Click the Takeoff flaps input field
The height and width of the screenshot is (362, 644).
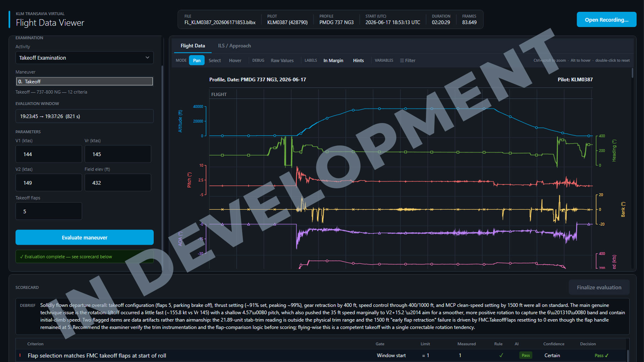(49, 211)
